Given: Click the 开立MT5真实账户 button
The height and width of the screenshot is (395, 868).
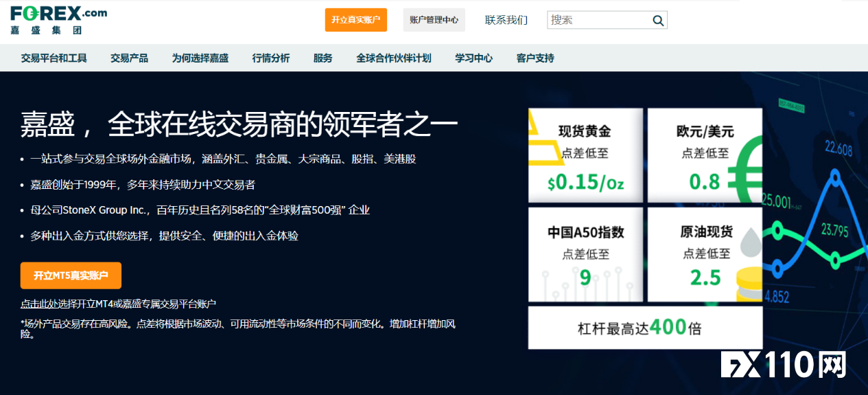Looking at the screenshot, I should pyautogui.click(x=71, y=275).
